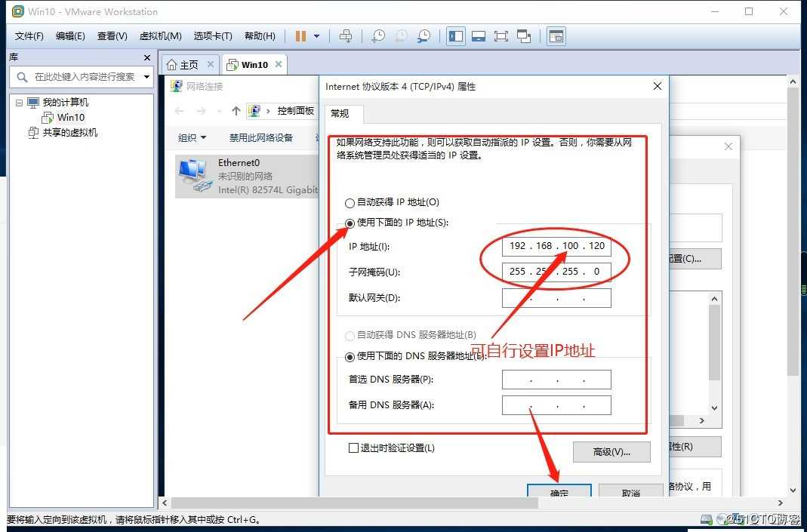Click the 控制面板 breadcrumb

pos(295,111)
